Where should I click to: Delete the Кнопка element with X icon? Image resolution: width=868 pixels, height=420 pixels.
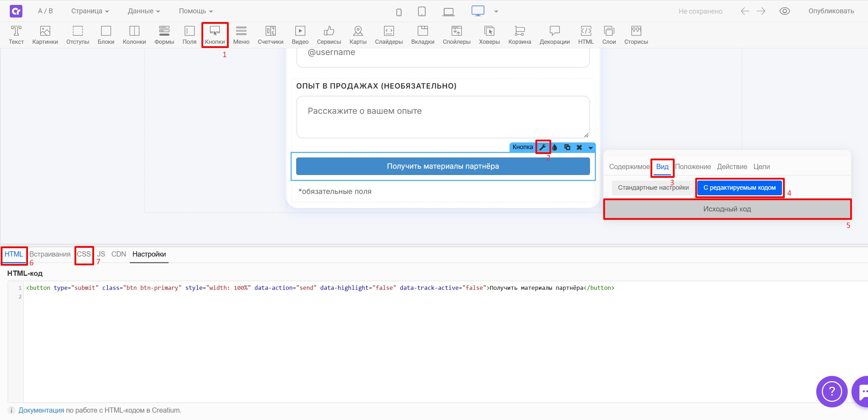tap(579, 147)
